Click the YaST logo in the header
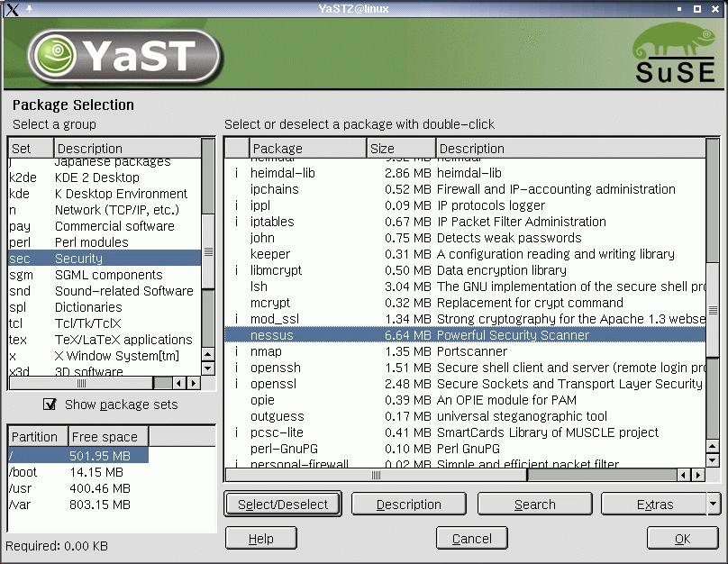The width and height of the screenshot is (728, 564). pos(123,56)
